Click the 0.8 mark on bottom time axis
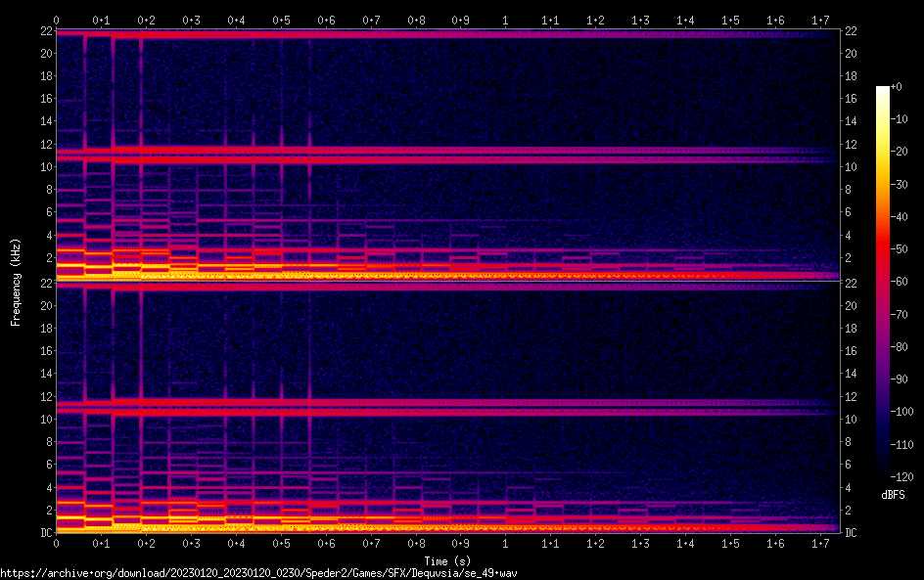The image size is (924, 580). coord(416,544)
